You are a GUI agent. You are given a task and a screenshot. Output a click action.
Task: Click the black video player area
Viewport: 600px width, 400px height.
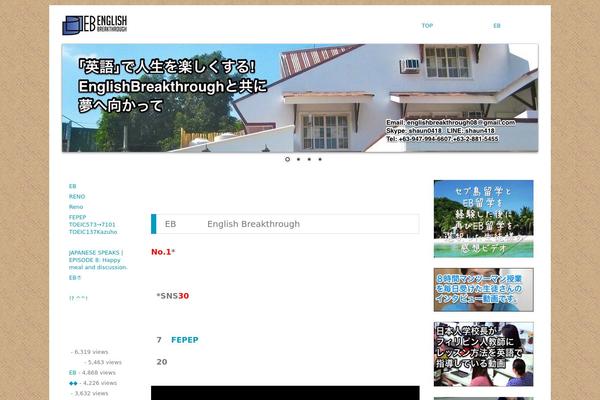pyautogui.click(x=285, y=393)
